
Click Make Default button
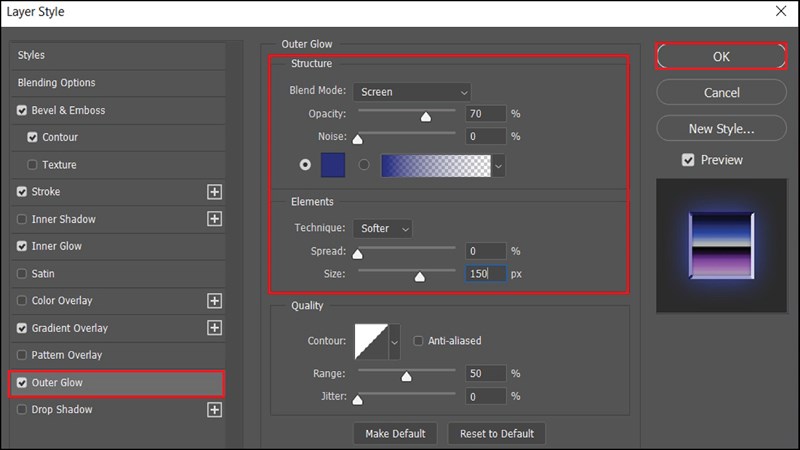[395, 434]
